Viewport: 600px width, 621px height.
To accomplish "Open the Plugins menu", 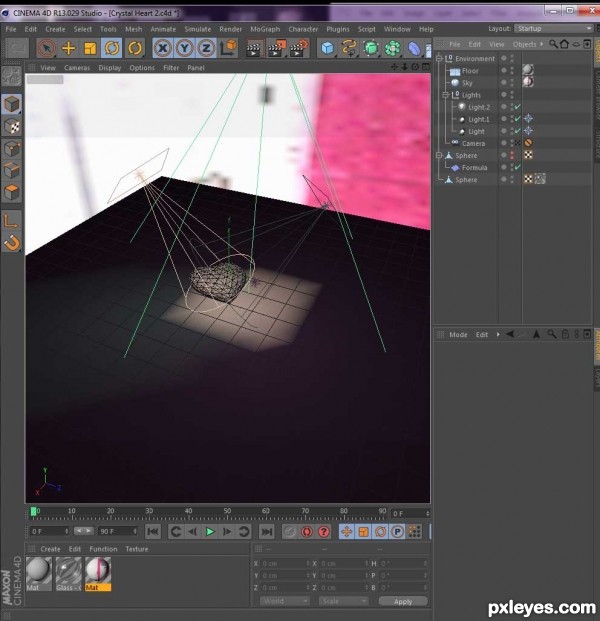I will (338, 29).
